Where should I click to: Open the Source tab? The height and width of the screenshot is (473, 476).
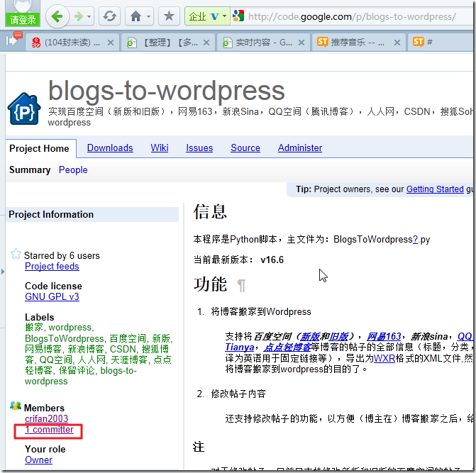coord(245,148)
